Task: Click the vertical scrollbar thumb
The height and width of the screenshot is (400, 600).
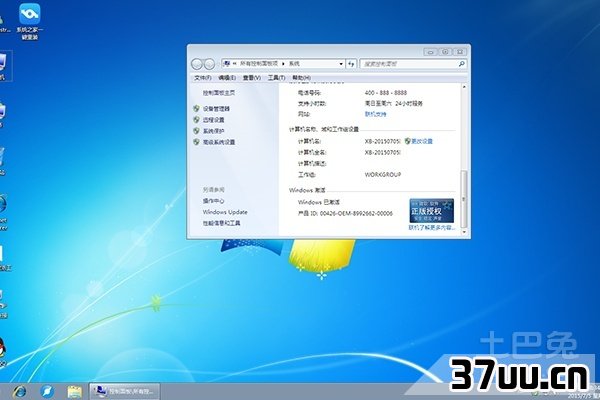Action: click(x=464, y=199)
